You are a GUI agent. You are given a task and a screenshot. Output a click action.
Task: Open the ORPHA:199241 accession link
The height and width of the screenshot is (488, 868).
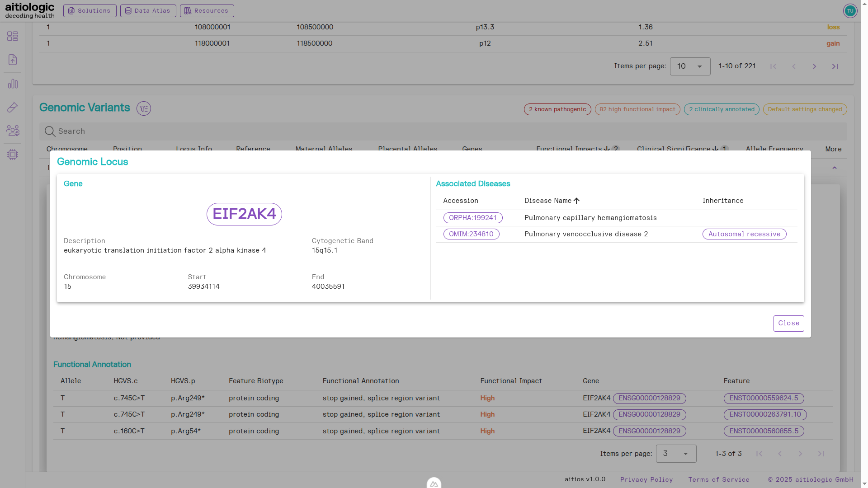[x=472, y=218]
